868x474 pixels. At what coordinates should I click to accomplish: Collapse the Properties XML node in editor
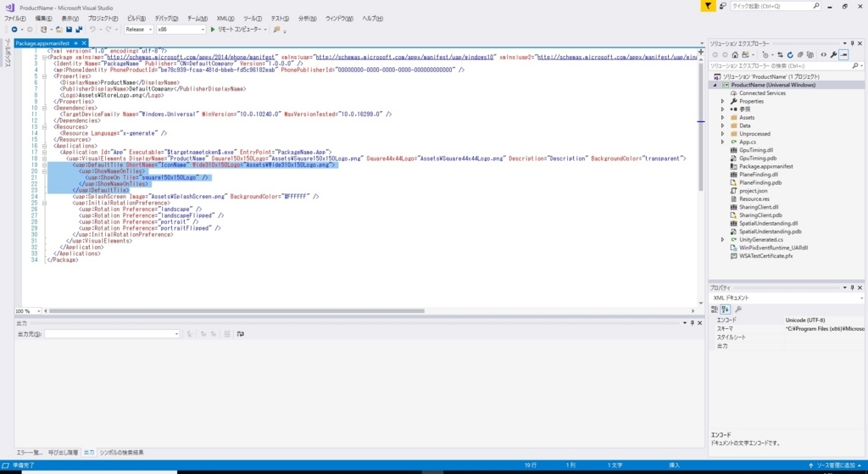[44, 76]
